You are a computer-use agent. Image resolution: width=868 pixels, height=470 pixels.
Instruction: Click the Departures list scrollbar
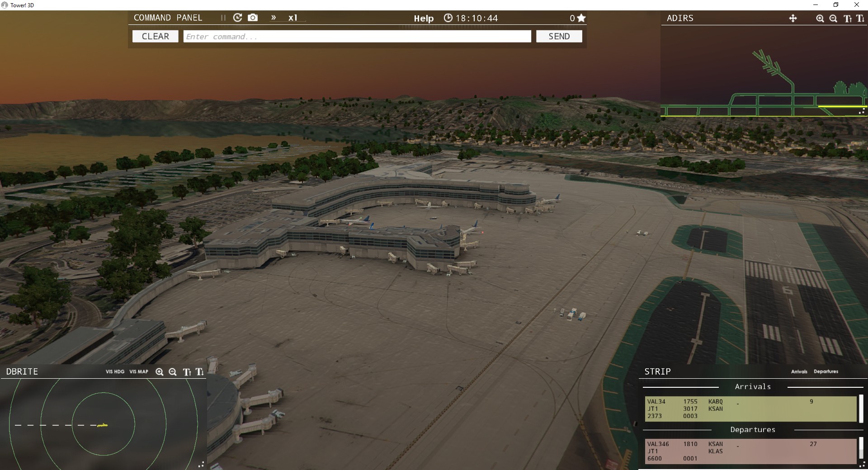click(861, 449)
